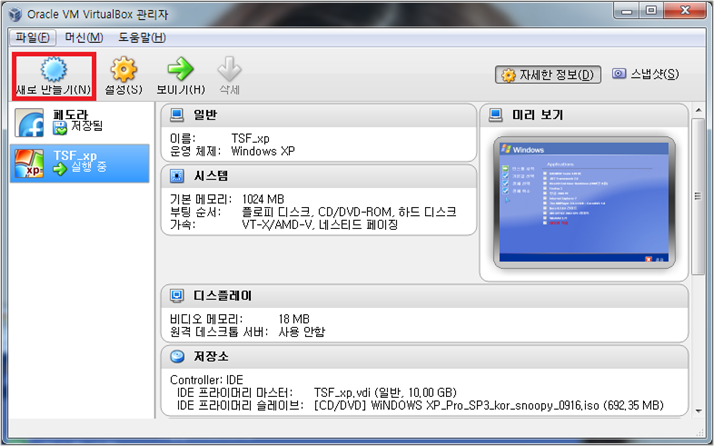The image size is (714, 446).
Task: Open the 머신(M) menu
Action: 84,37
